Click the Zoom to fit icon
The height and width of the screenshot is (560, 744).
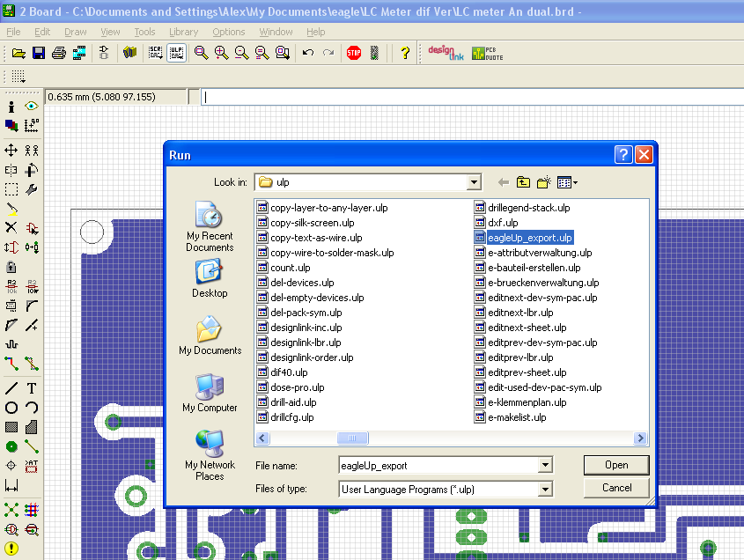click(x=201, y=53)
